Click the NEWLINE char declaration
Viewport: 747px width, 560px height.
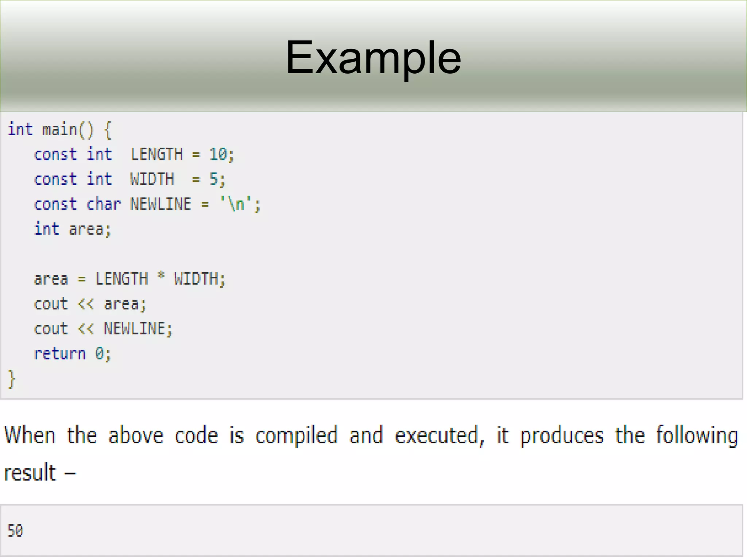(x=147, y=204)
